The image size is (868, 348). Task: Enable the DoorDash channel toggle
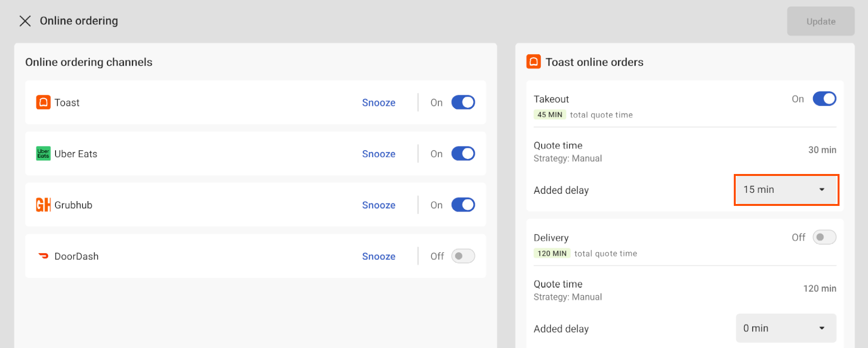[x=463, y=256]
